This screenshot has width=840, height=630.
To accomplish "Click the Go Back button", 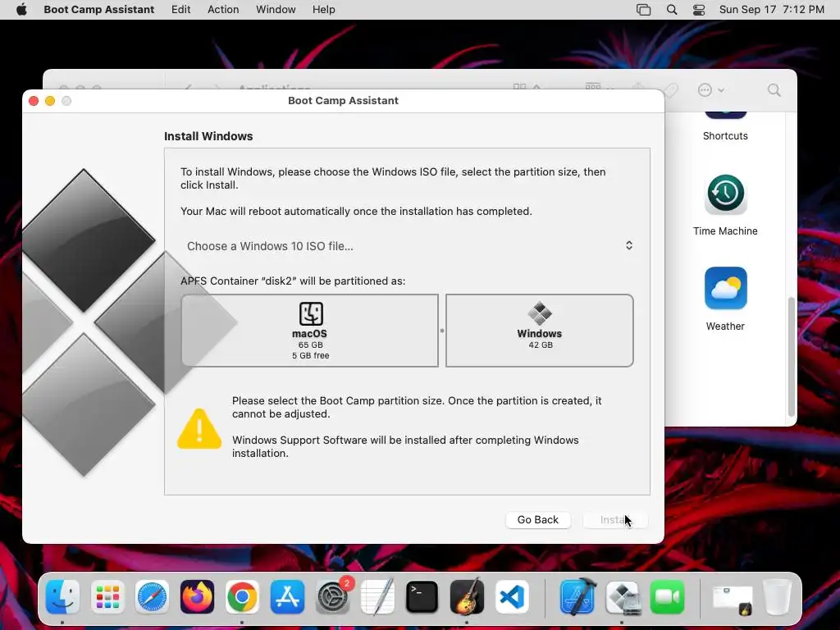I will [x=538, y=519].
